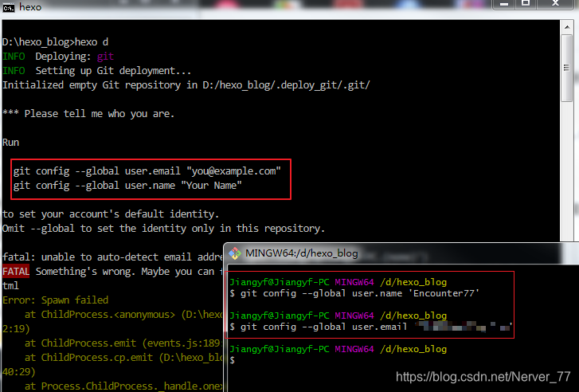The height and width of the screenshot is (392, 579).
Task: Click 'Omit --global to set the identity' line
Action: [x=163, y=229]
